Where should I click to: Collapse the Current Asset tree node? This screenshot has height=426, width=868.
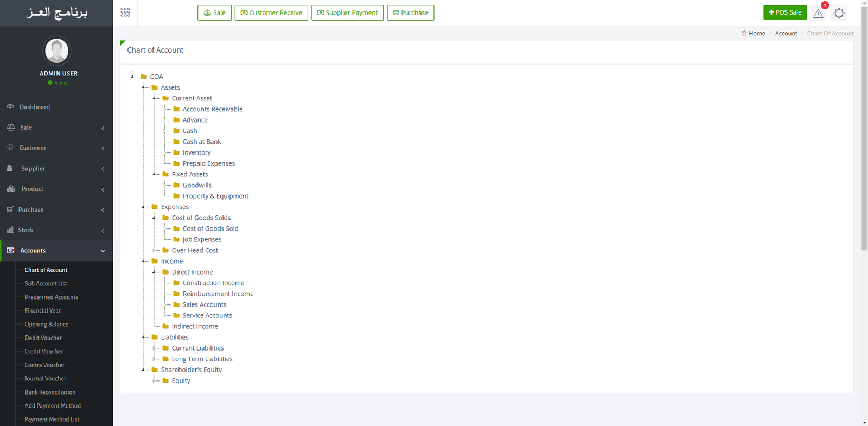pyautogui.click(x=154, y=98)
